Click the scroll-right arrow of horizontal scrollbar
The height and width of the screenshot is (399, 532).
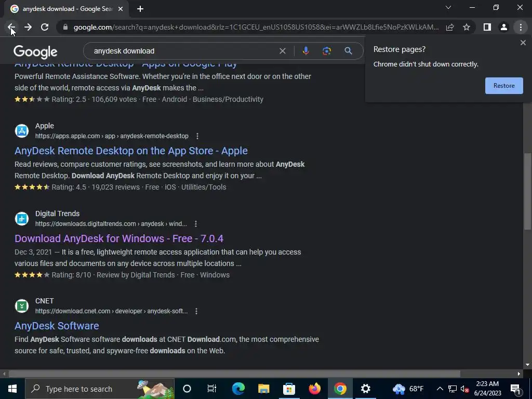[x=519, y=374]
